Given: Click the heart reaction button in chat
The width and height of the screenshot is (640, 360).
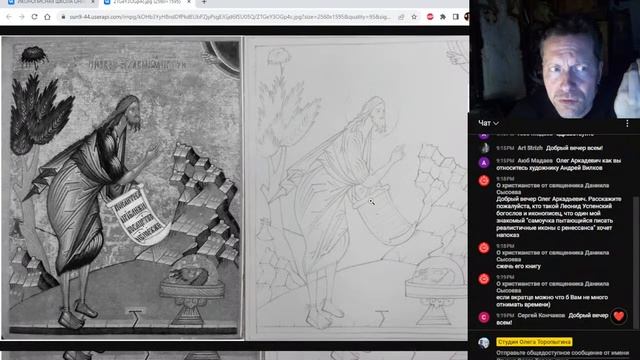Looking at the screenshot, I should click(x=618, y=316).
